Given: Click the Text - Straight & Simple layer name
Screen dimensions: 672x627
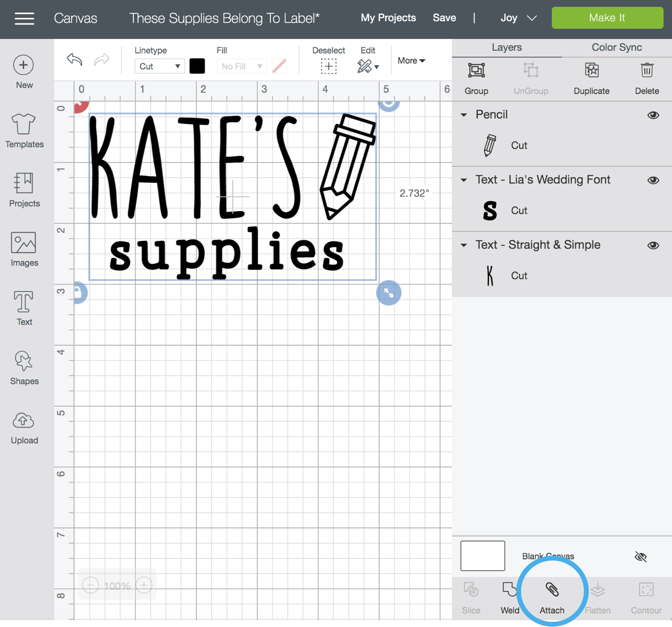Looking at the screenshot, I should point(538,245).
